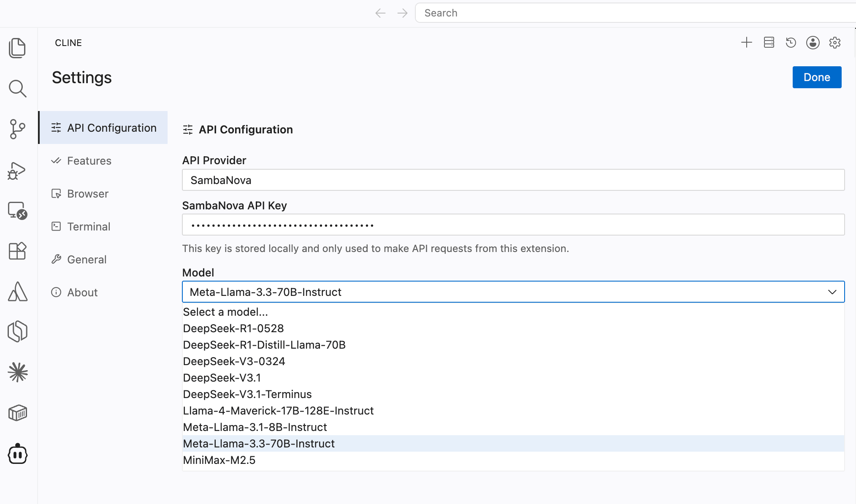The width and height of the screenshot is (856, 504).
Task: Switch to the General settings tab
Action: click(103, 259)
